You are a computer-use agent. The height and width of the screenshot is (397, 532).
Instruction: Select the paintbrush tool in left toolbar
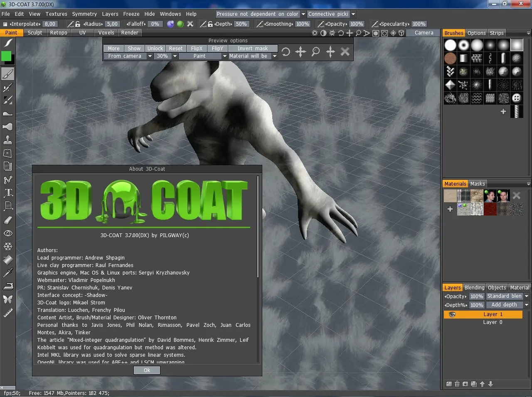[8, 74]
